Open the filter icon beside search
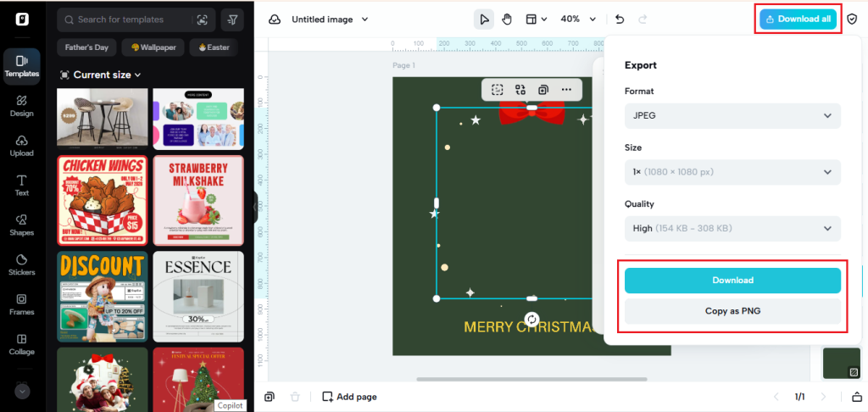Image resolution: width=868 pixels, height=412 pixels. [232, 19]
